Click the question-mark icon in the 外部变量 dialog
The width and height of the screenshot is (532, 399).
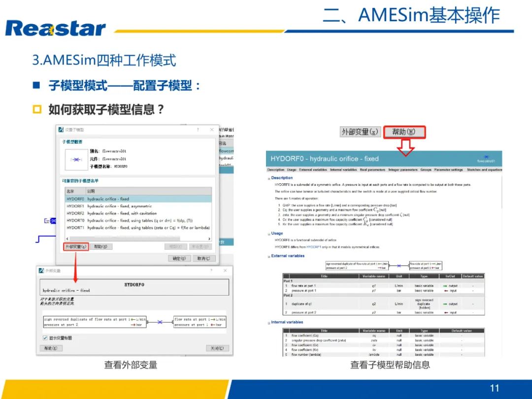pyautogui.click(x=211, y=270)
